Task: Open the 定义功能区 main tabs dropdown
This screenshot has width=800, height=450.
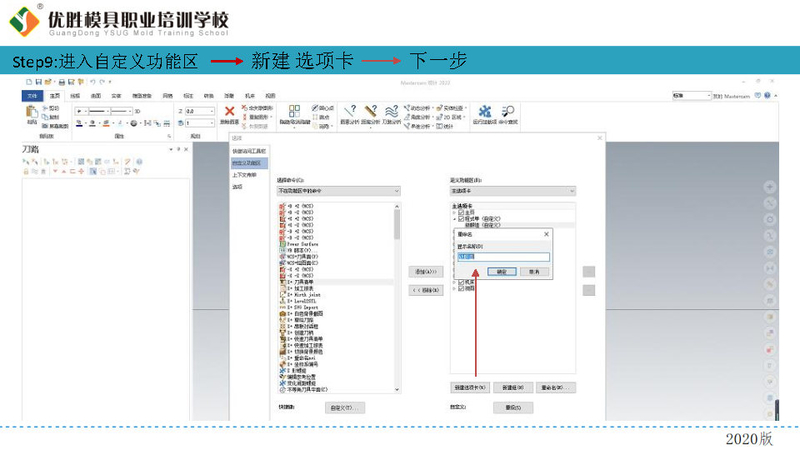Action: click(512, 191)
